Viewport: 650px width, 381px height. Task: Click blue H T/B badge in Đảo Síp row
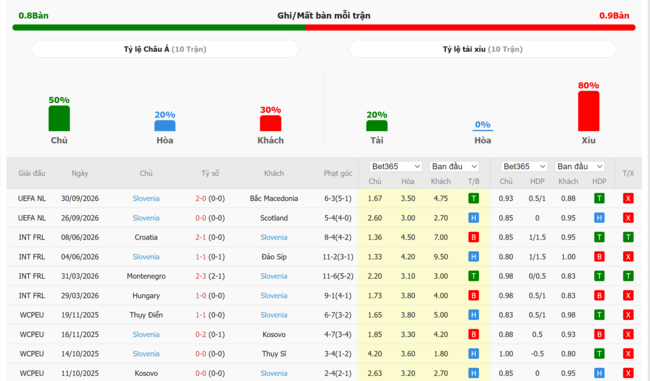coord(473,257)
